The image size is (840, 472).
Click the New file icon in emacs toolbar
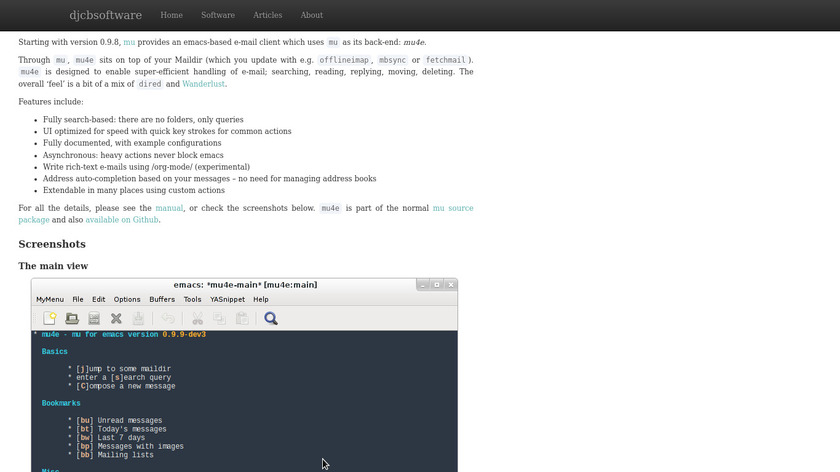click(x=49, y=318)
